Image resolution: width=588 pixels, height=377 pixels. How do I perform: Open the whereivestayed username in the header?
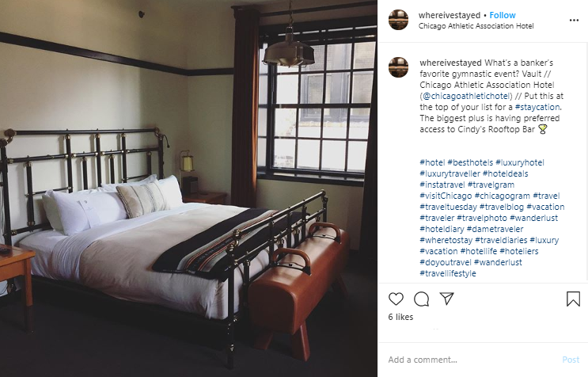(x=450, y=15)
